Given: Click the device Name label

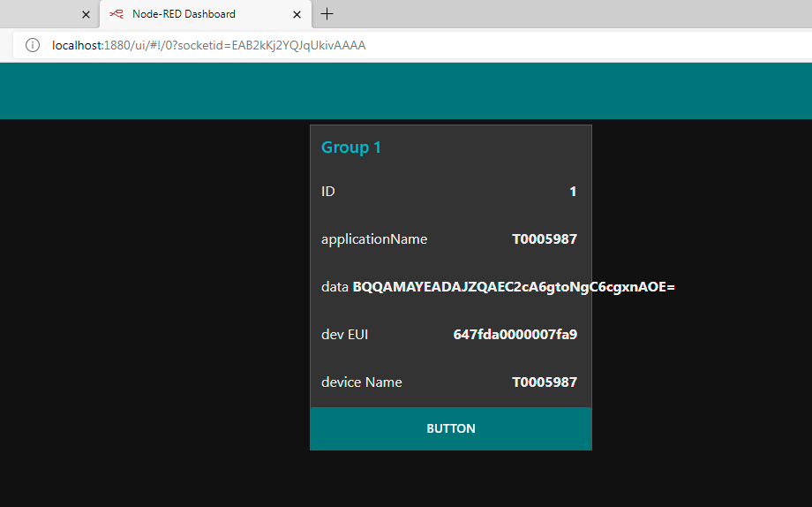Looking at the screenshot, I should tap(362, 382).
